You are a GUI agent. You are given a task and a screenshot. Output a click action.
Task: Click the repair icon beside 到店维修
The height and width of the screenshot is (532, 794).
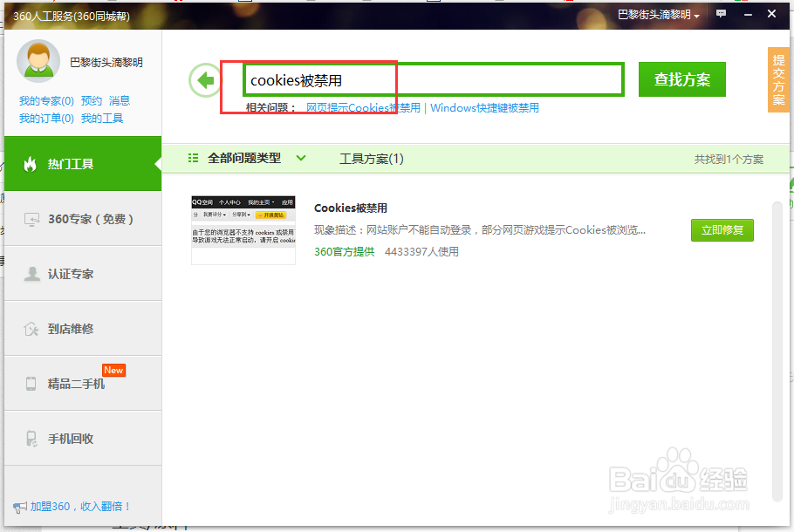(31, 329)
